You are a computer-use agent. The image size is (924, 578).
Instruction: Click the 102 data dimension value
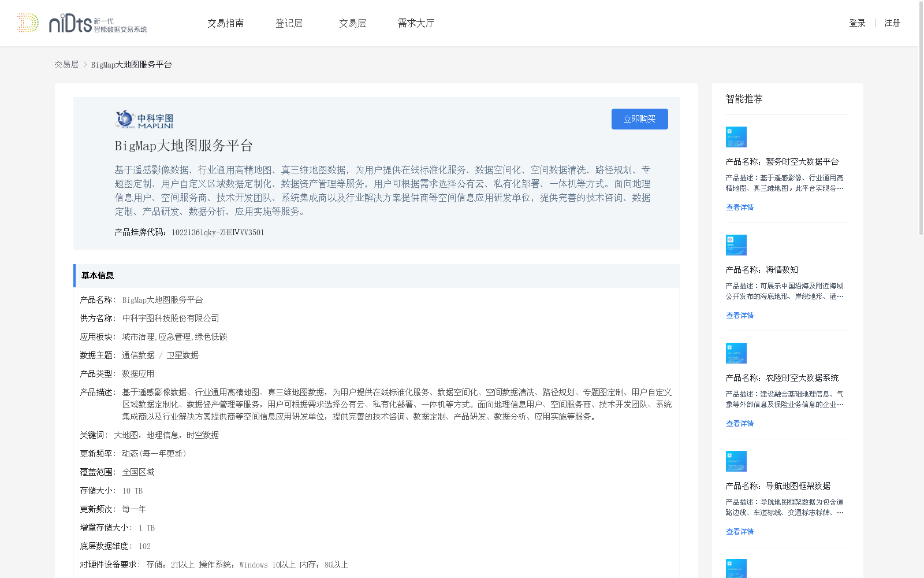pyautogui.click(x=144, y=546)
